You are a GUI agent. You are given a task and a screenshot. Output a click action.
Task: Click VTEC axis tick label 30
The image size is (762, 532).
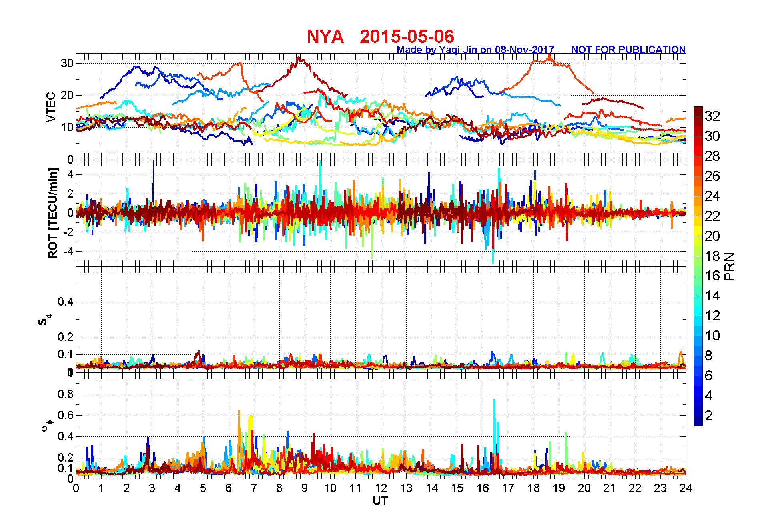pyautogui.click(x=67, y=63)
